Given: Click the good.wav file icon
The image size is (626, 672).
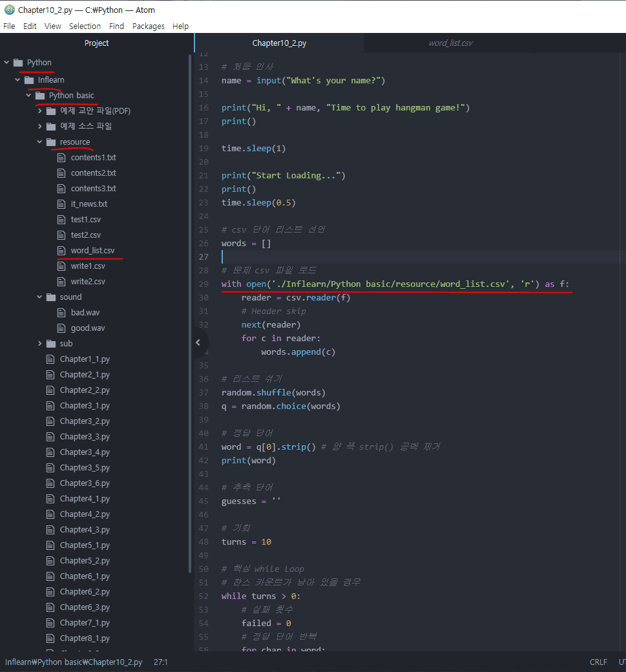Looking at the screenshot, I should [x=62, y=328].
